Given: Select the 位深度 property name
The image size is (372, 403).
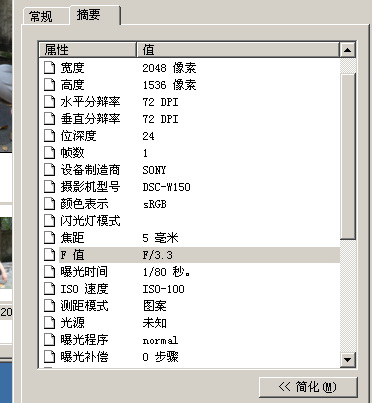Looking at the screenshot, I should (x=78, y=136).
